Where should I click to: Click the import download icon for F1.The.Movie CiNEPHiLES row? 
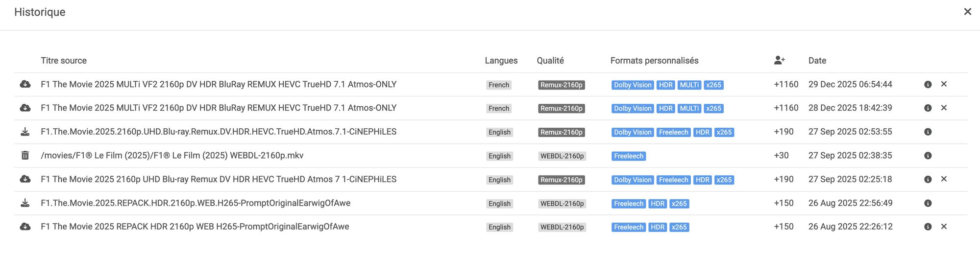pos(25,132)
